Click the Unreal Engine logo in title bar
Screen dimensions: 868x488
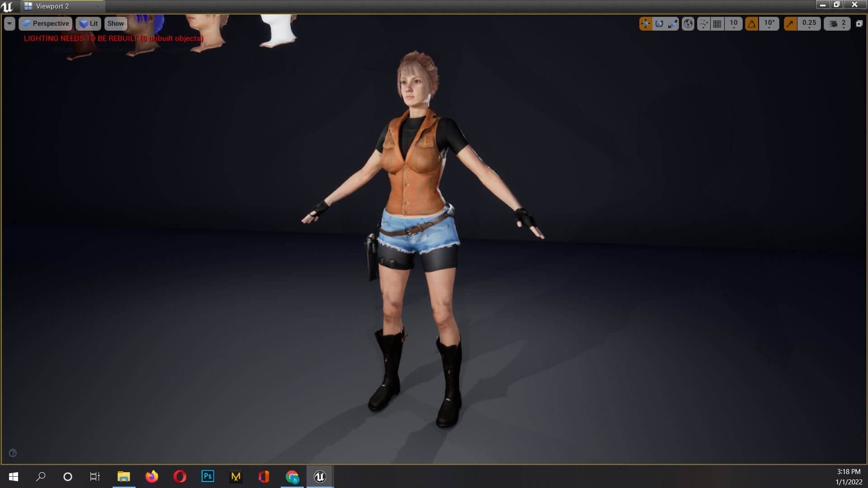click(8, 6)
